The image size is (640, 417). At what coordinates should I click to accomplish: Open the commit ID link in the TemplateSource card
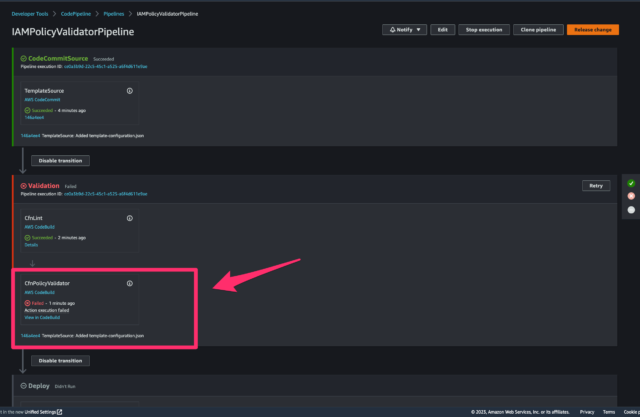coord(34,118)
